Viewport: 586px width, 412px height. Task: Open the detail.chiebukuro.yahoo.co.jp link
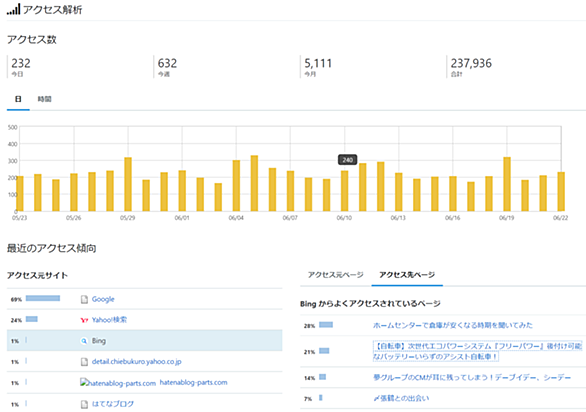click(x=136, y=362)
